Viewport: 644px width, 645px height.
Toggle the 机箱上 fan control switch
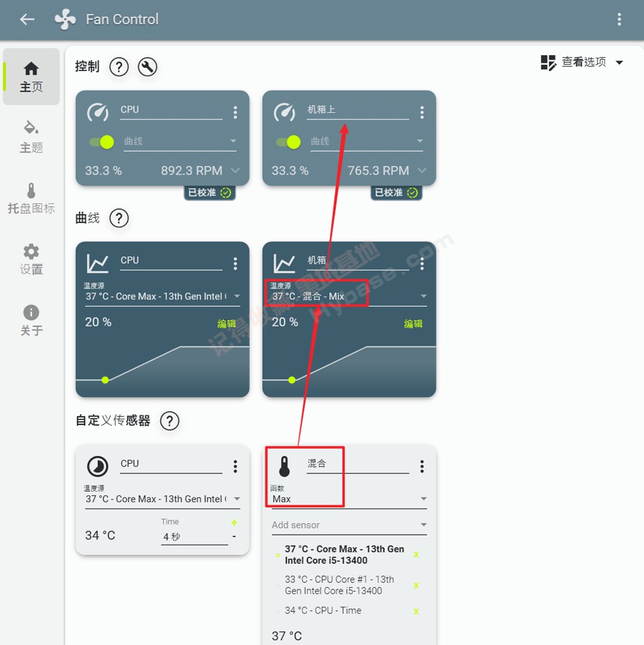pos(288,141)
